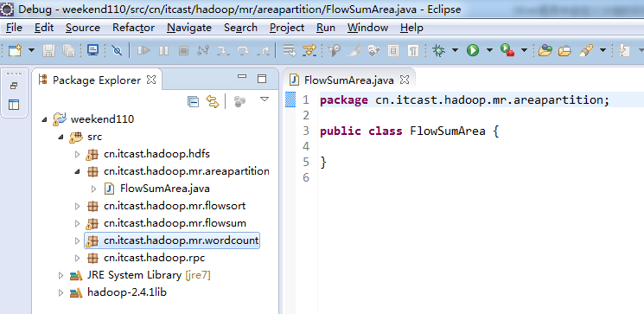Image resolution: width=644 pixels, height=314 pixels.
Task: Open the Navigate menu
Action: click(189, 28)
